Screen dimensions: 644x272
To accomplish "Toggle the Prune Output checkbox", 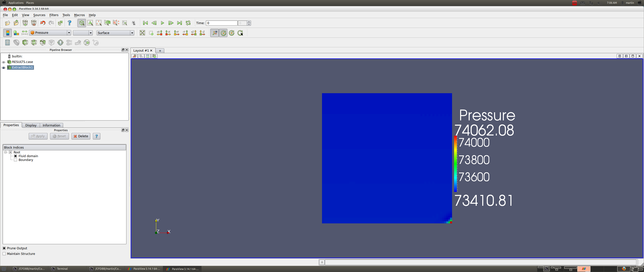I will coord(4,248).
